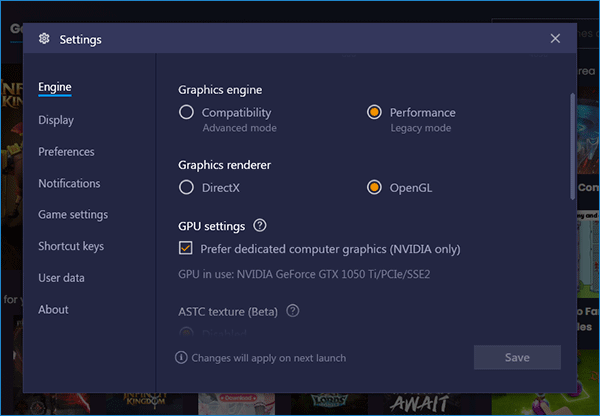Choose DirectX graphics renderer
The image size is (600, 416).
tap(186, 188)
